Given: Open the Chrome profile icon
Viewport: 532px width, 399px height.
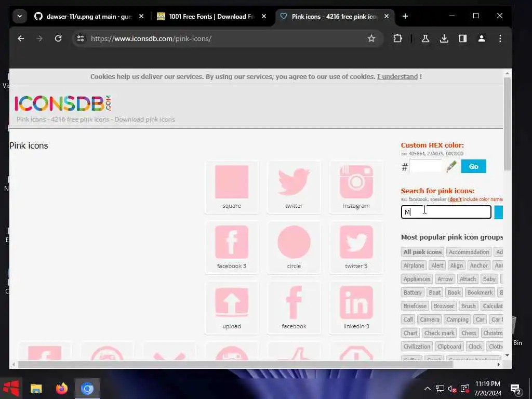Looking at the screenshot, I should coord(482,38).
